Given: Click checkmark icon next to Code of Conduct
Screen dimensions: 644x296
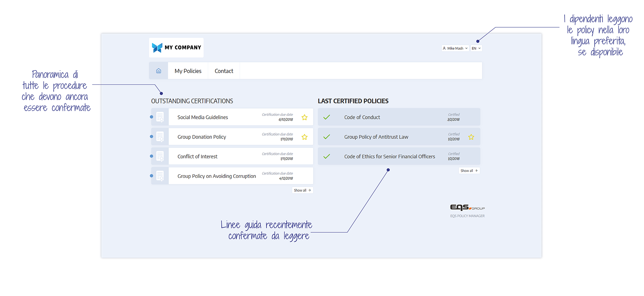Looking at the screenshot, I should click(x=327, y=117).
